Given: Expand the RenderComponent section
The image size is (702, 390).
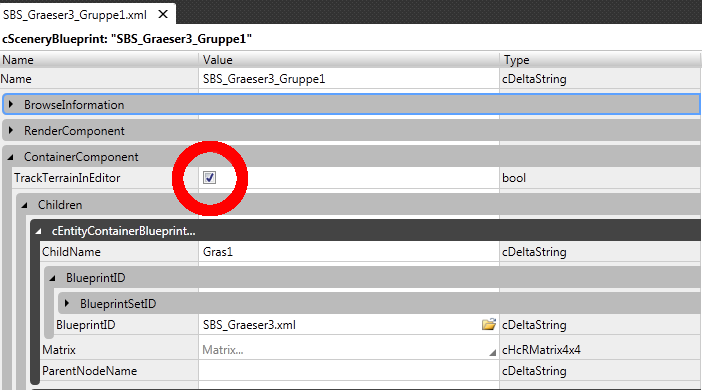Looking at the screenshot, I should click(11, 131).
